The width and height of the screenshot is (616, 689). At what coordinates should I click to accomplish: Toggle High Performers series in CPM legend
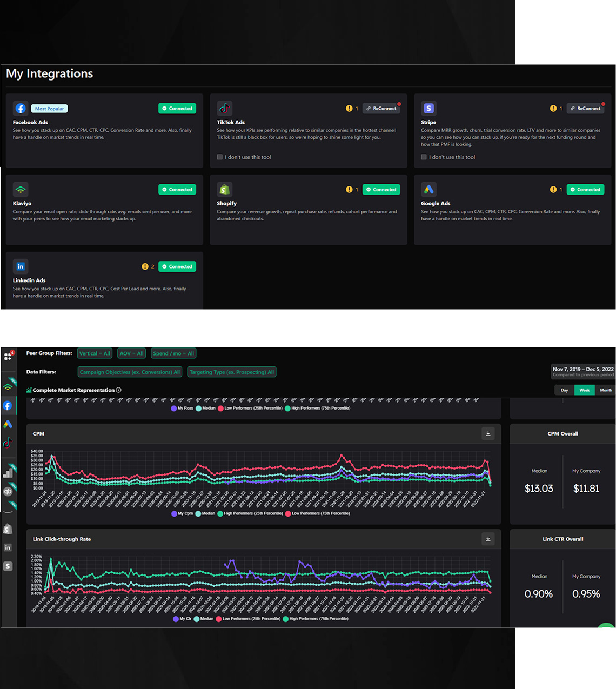(250, 513)
